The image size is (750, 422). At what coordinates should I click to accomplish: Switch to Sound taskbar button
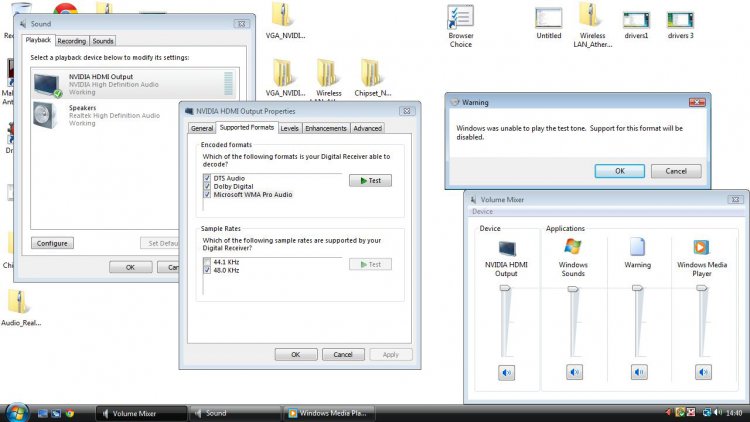235,413
